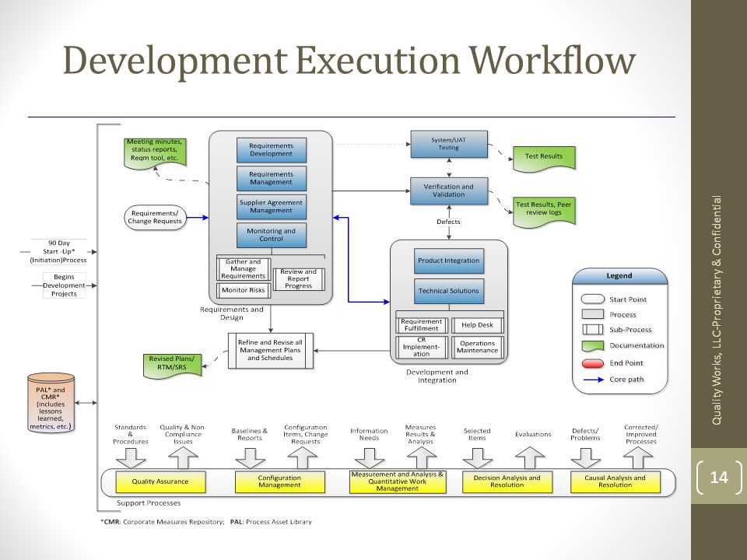Click the Start Point oval in the legend
The image size is (747, 560).
tap(593, 299)
